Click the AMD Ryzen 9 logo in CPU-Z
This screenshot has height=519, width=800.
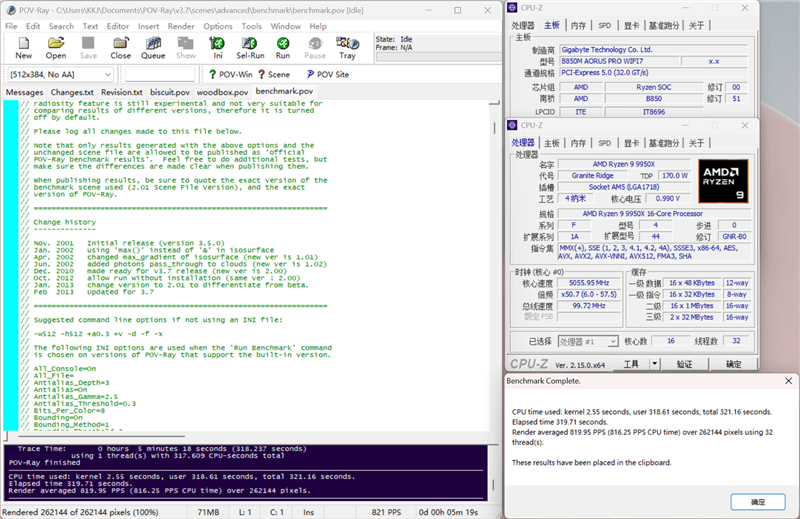click(x=723, y=181)
